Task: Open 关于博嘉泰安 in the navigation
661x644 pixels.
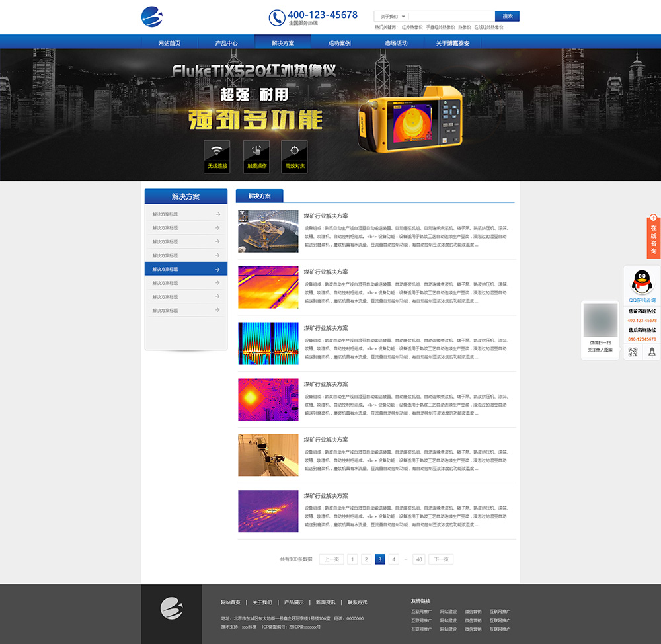Action: (453, 43)
